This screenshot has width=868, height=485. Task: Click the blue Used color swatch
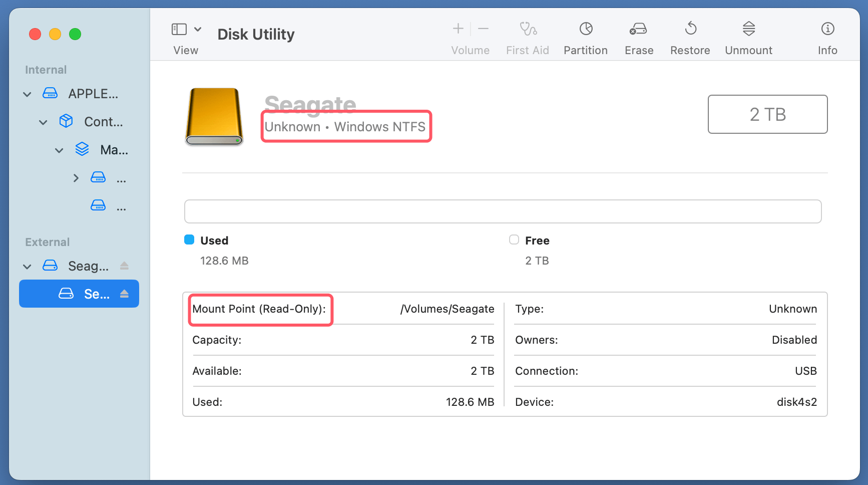[x=189, y=239]
